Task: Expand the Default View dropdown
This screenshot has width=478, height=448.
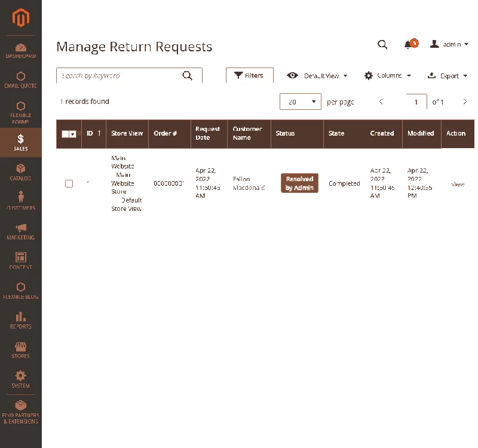Action: [317, 76]
